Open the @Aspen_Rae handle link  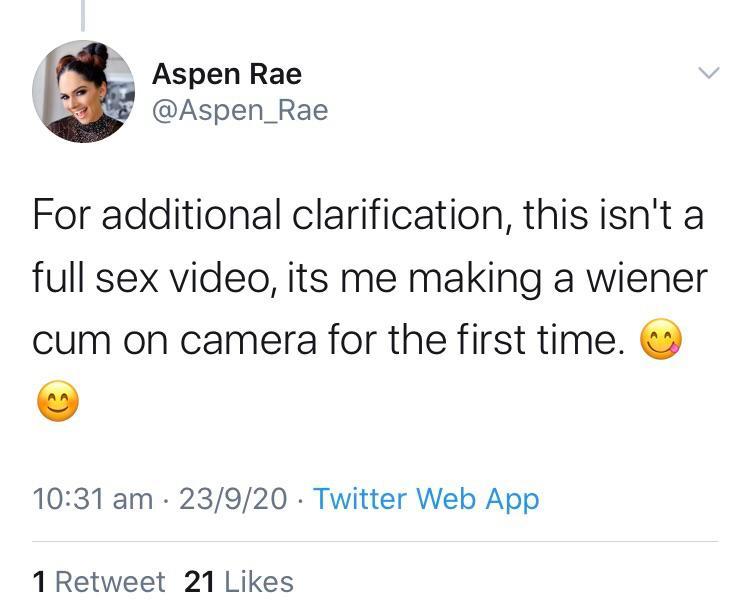(x=239, y=110)
